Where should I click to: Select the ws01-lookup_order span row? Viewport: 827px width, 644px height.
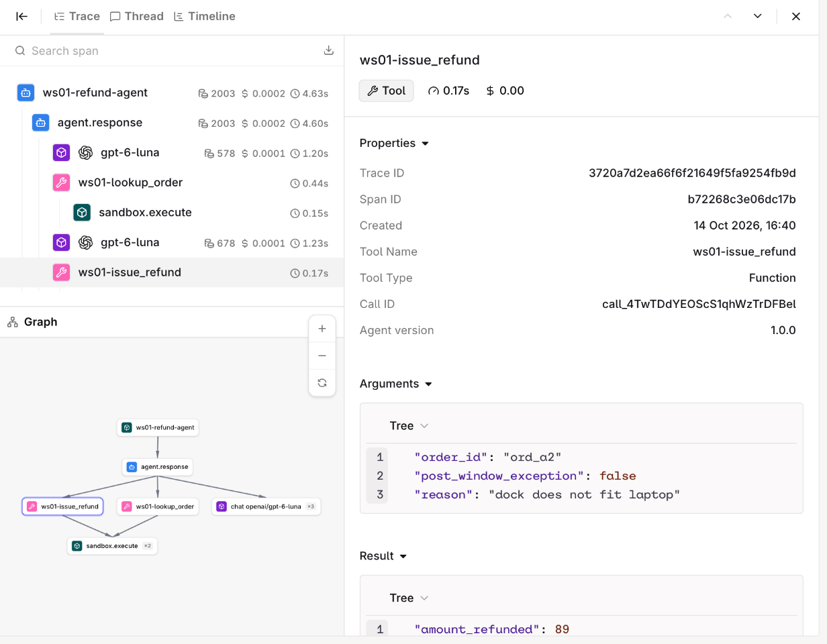tap(172, 183)
